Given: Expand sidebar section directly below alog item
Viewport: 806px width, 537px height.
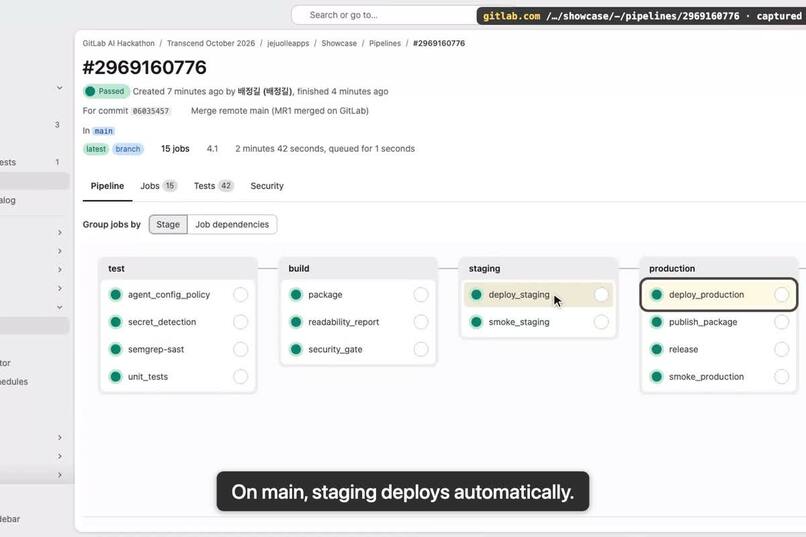Looking at the screenshot, I should [60, 232].
